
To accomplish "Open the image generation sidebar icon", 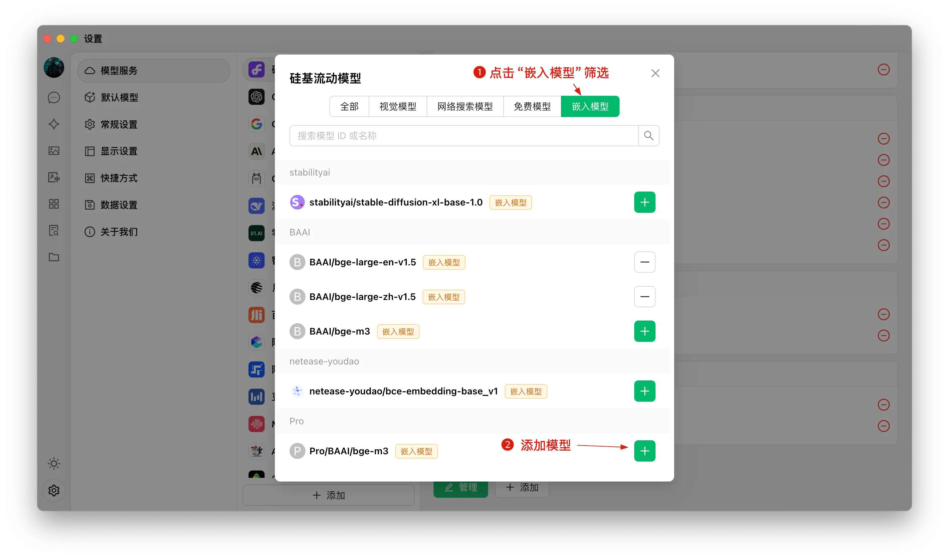I will click(54, 151).
